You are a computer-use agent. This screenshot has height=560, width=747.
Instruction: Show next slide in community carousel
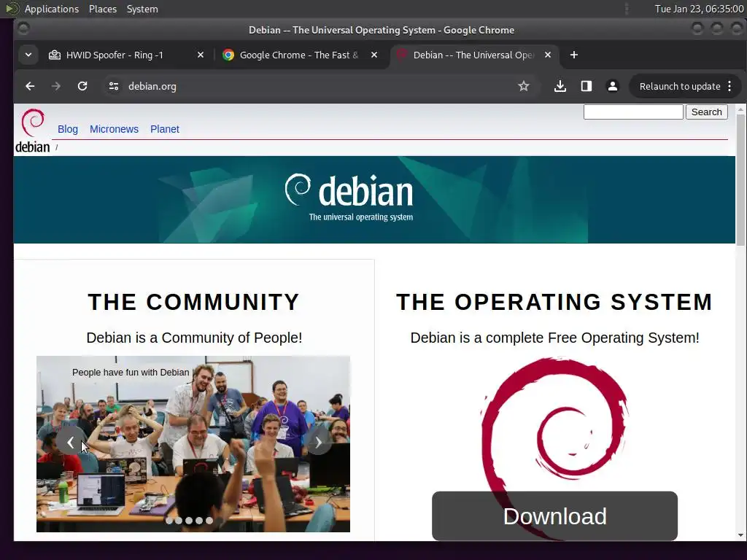point(318,442)
